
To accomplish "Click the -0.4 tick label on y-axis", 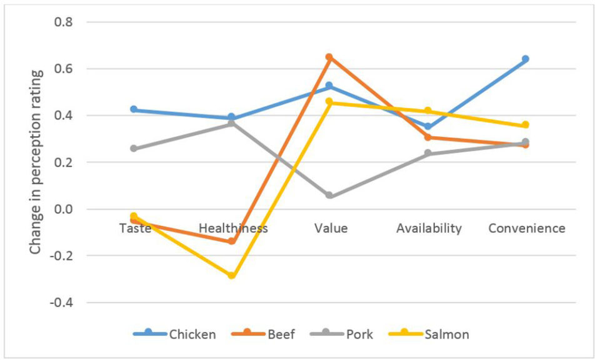I will point(62,303).
